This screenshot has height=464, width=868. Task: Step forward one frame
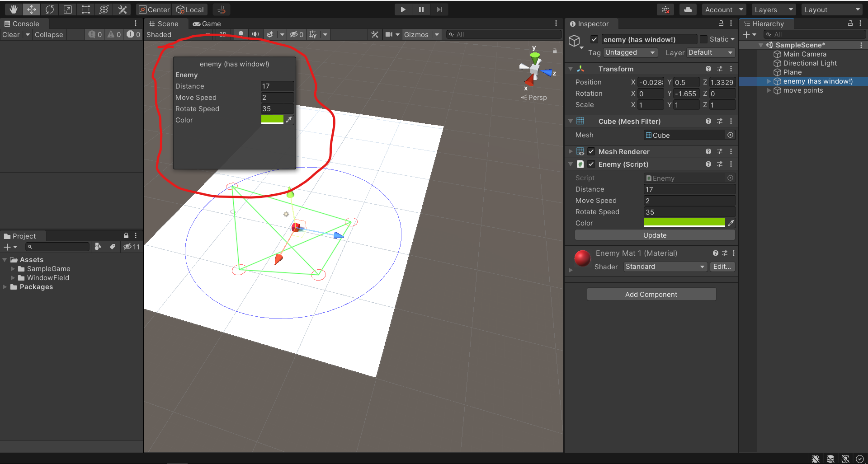pyautogui.click(x=439, y=9)
